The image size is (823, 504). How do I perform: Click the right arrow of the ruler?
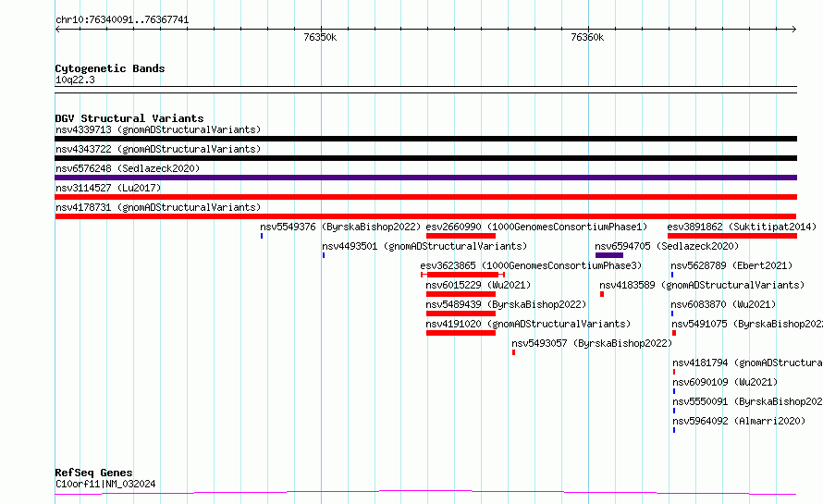tap(794, 30)
